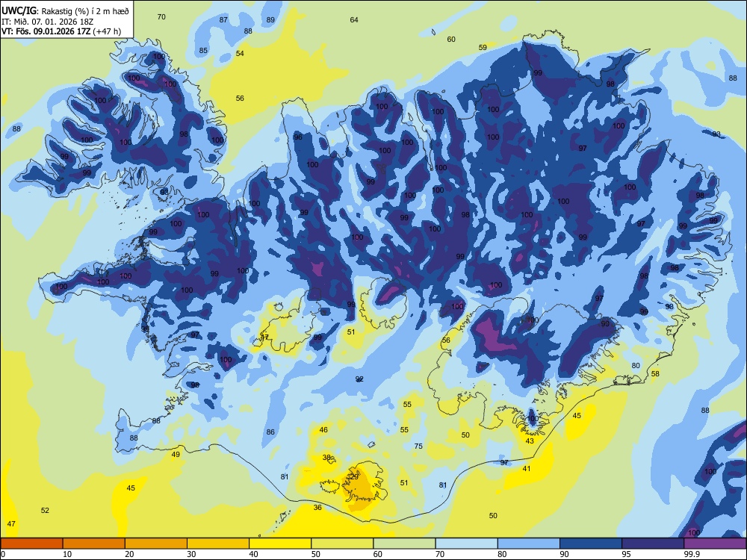This screenshot has height=560, width=747.
Task: Click the 'VT: Fös. 09.01.2026 17Z (+47 h)' line
Action: click(61, 31)
